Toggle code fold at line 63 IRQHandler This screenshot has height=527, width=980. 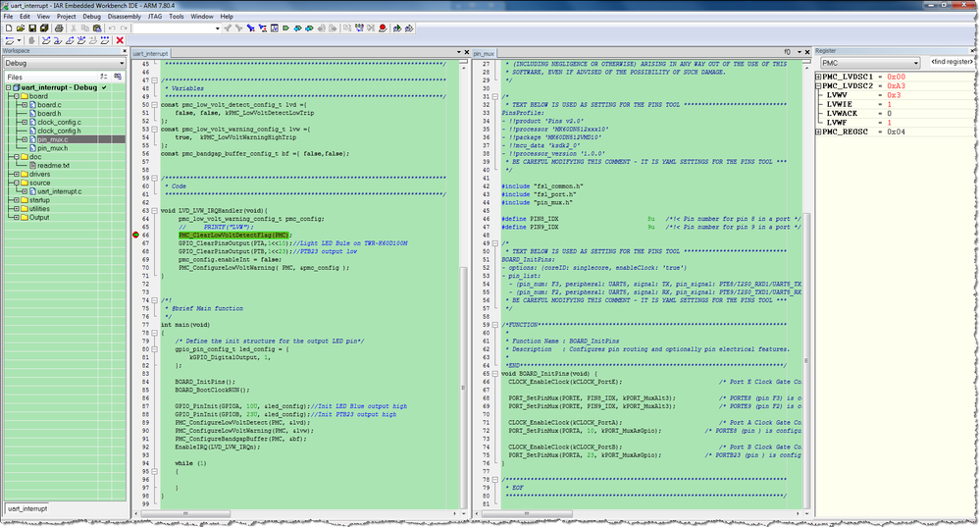point(154,211)
